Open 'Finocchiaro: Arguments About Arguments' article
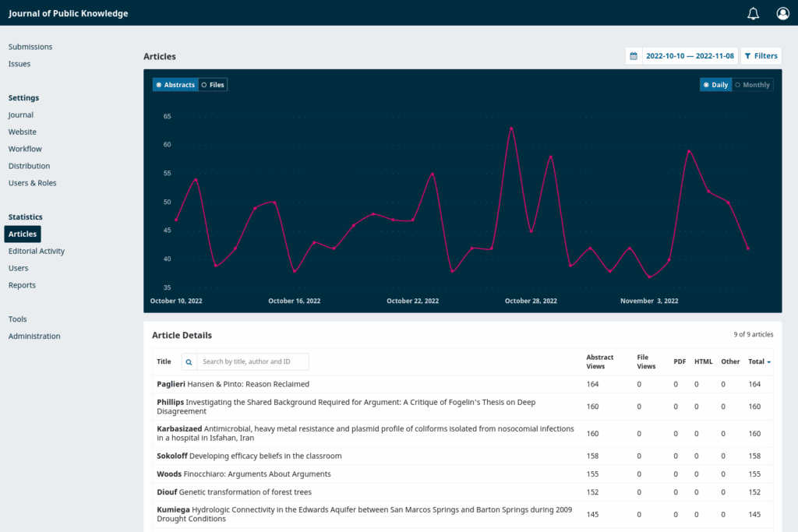The height and width of the screenshot is (532, 798). (256, 474)
